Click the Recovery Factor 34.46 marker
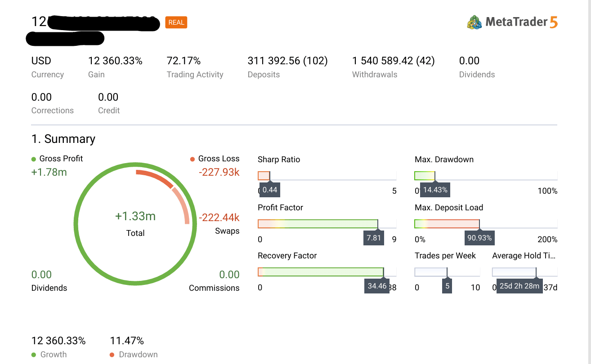 click(x=377, y=286)
